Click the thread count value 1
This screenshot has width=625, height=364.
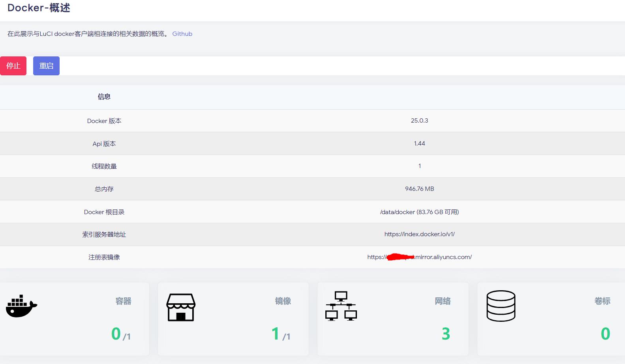point(420,166)
